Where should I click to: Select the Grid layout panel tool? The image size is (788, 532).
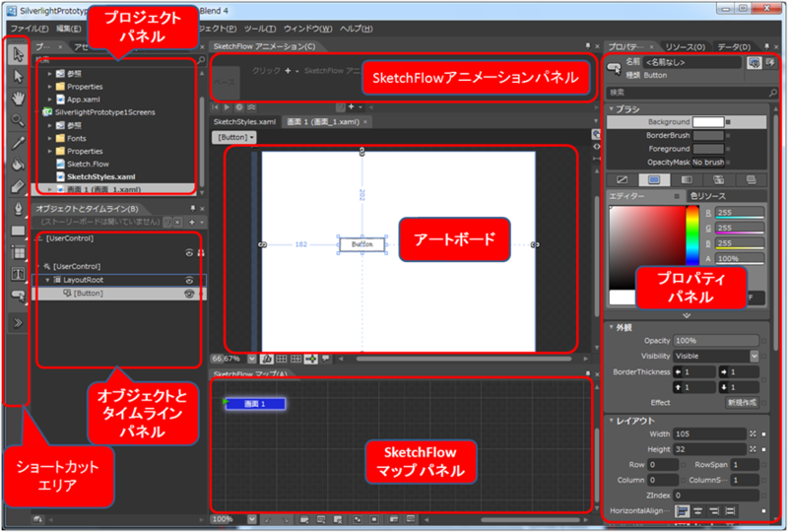18,252
